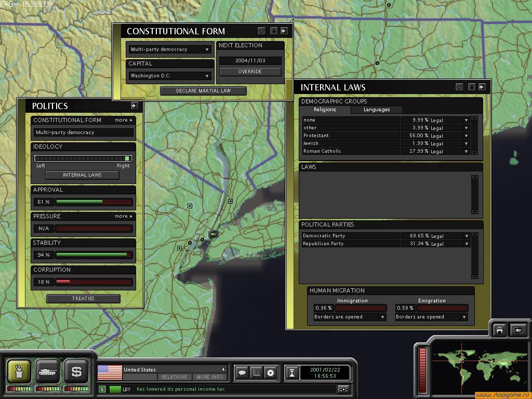Image resolution: width=532 pixels, height=399 pixels.
Task: Open the Multi-party democracy government dropdown
Action: click(170, 49)
